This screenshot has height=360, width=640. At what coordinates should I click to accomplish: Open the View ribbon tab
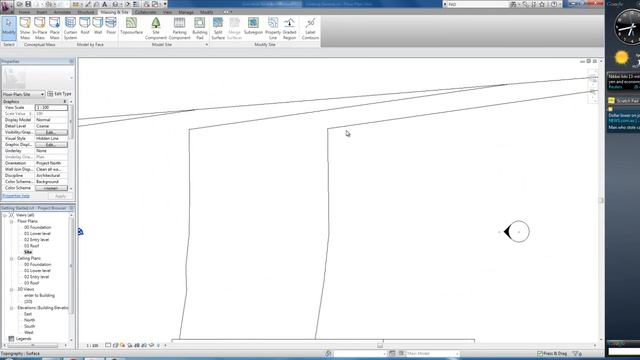click(167, 12)
